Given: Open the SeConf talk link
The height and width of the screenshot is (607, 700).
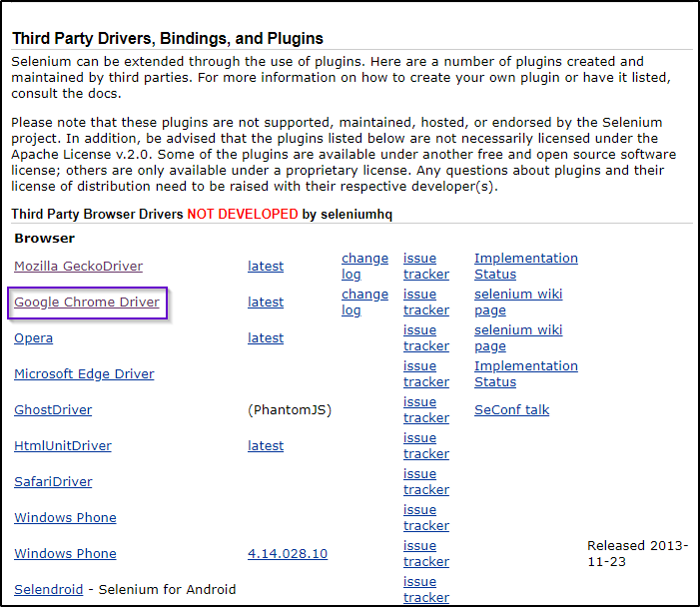Looking at the screenshot, I should (x=511, y=409).
